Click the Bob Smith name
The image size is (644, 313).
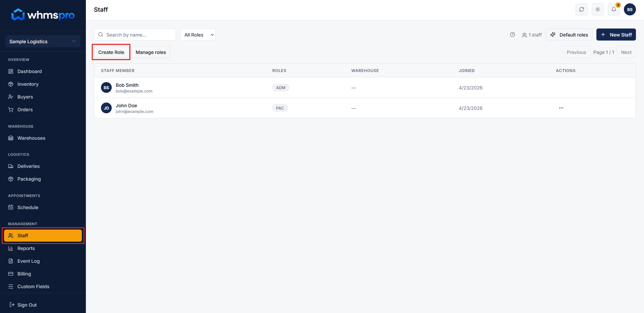click(x=127, y=85)
